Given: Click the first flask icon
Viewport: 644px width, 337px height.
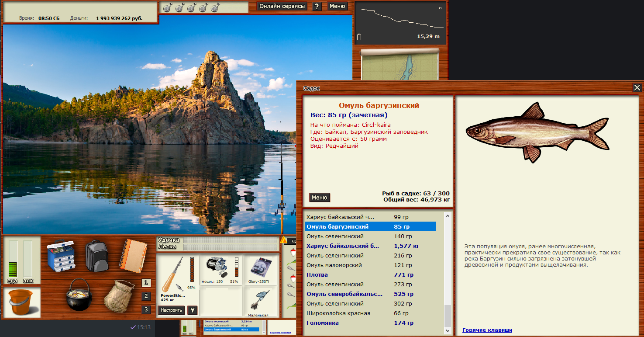Looking at the screenshot, I should pos(167,7).
